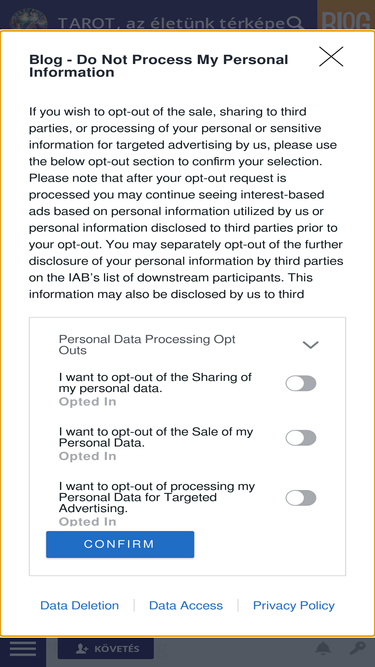
Task: Toggle opt-out of Sale of Personal Data
Action: coord(301,438)
